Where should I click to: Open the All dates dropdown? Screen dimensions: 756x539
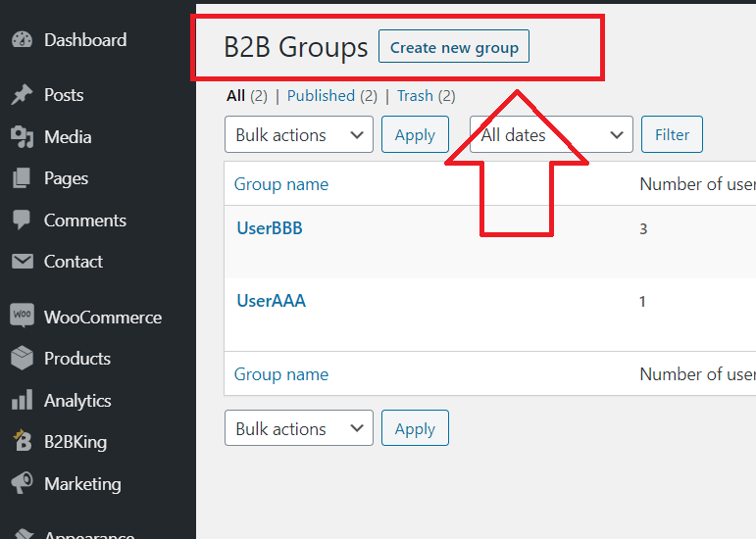[x=551, y=134]
